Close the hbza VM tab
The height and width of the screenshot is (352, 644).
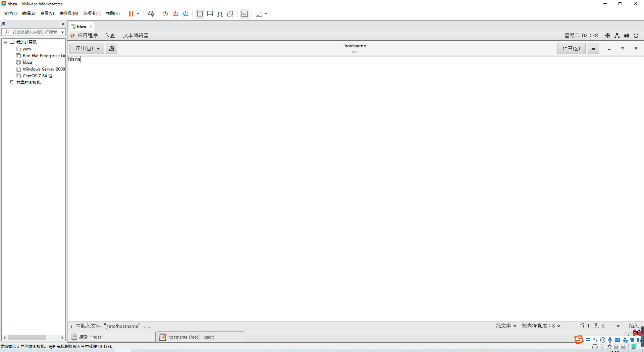click(x=91, y=27)
